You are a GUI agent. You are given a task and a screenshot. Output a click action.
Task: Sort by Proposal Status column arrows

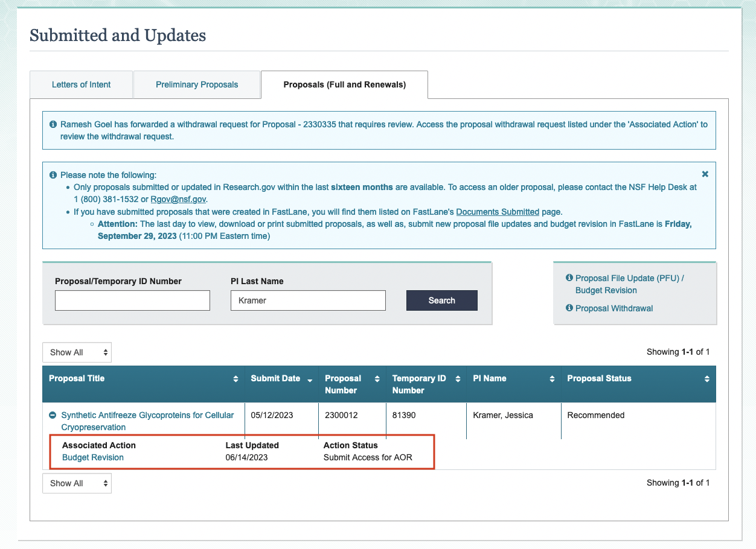point(706,379)
